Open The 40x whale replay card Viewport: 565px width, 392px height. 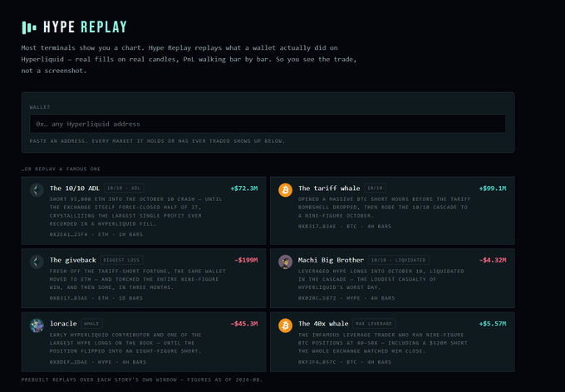(x=392, y=342)
